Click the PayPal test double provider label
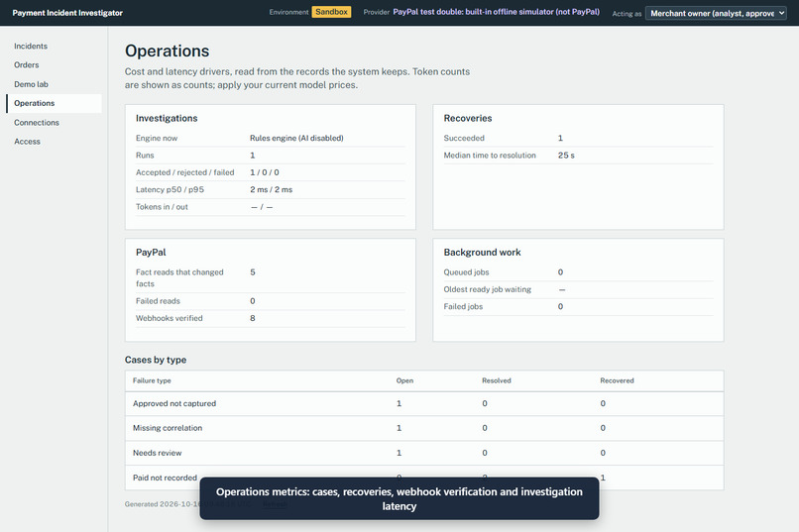Screen dimensions: 799x532 (496, 12)
